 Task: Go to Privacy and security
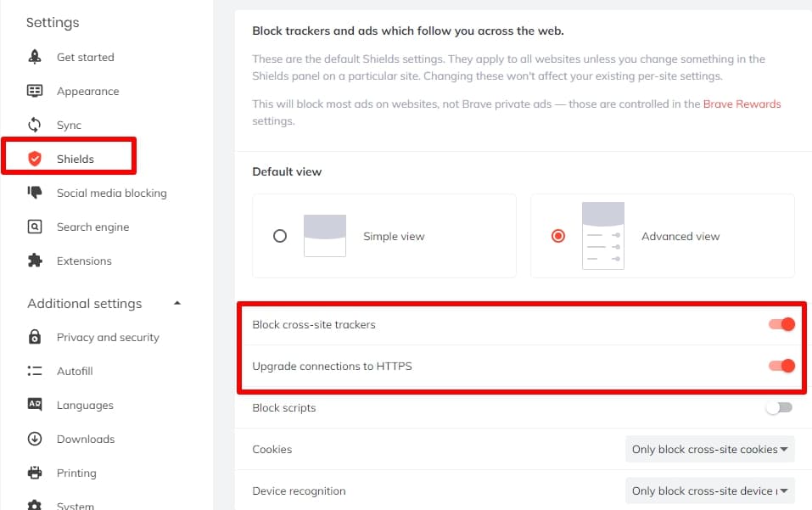click(109, 337)
